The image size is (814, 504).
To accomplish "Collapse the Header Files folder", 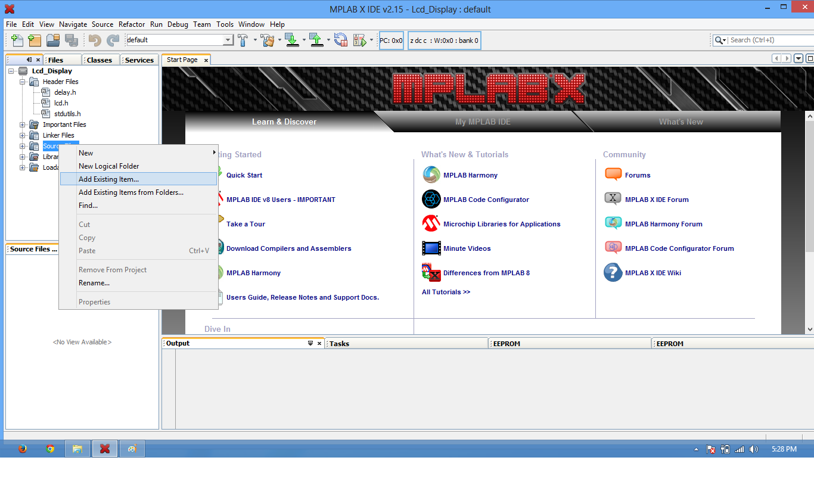I will pyautogui.click(x=23, y=82).
